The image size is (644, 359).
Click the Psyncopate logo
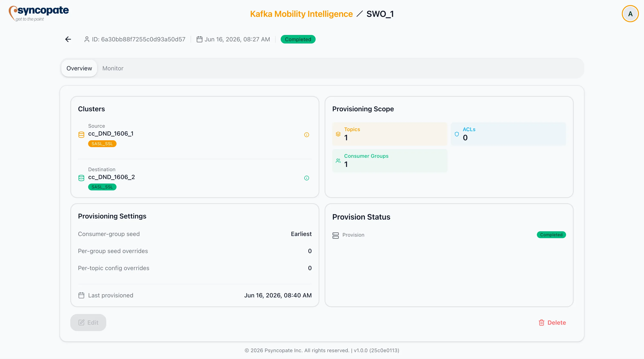(x=39, y=13)
